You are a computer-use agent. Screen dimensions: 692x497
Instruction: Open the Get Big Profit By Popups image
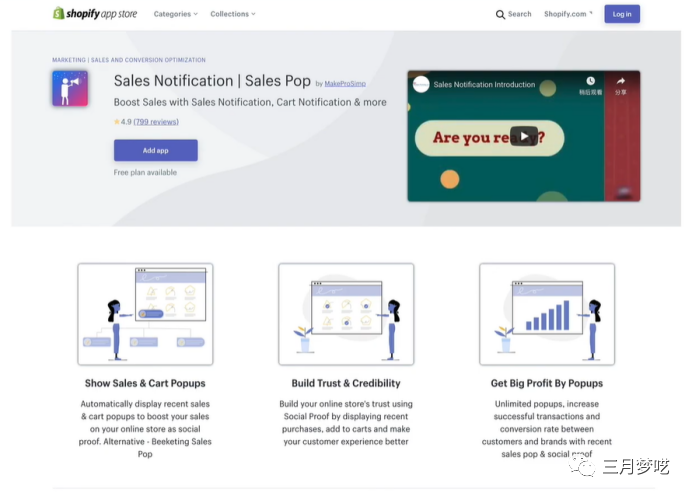(547, 314)
